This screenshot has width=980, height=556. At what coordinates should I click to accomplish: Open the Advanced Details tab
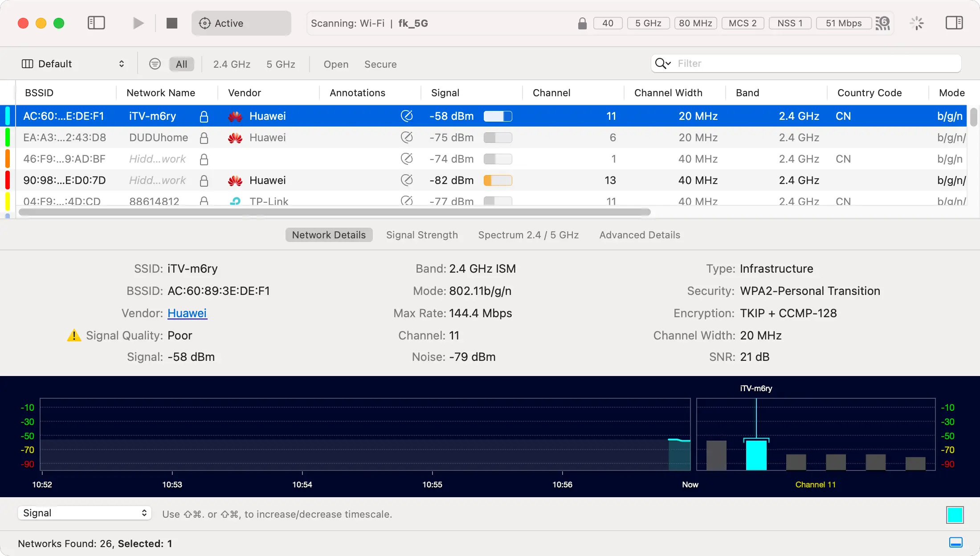(x=639, y=235)
